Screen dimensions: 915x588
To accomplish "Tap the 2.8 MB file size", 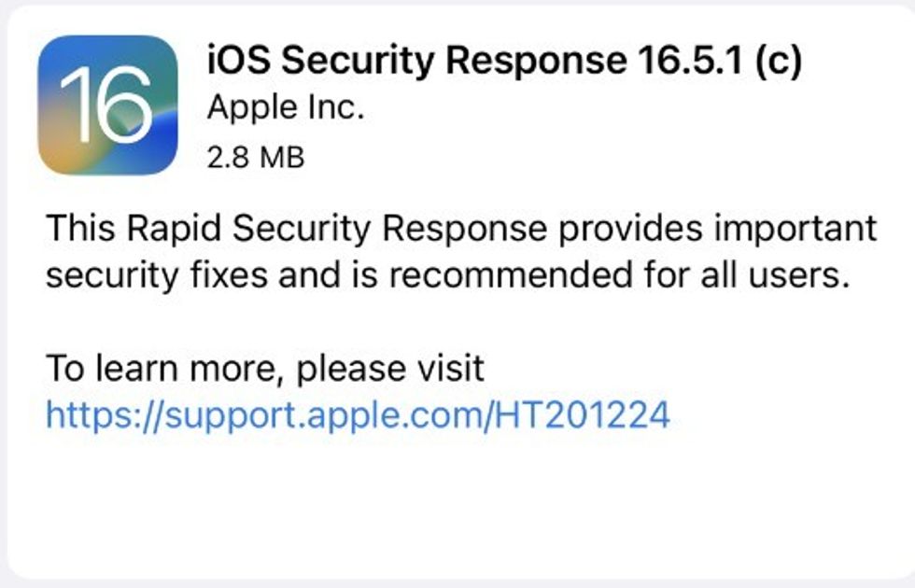I will [x=256, y=157].
